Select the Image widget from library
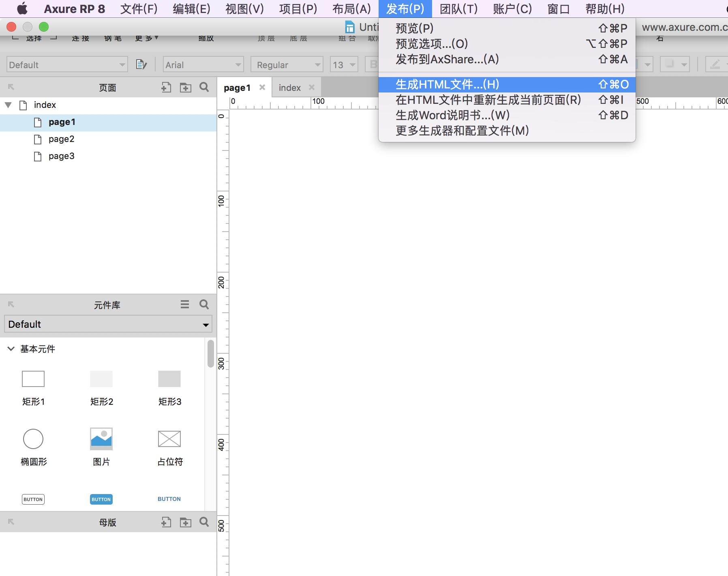The width and height of the screenshot is (728, 576). [101, 439]
